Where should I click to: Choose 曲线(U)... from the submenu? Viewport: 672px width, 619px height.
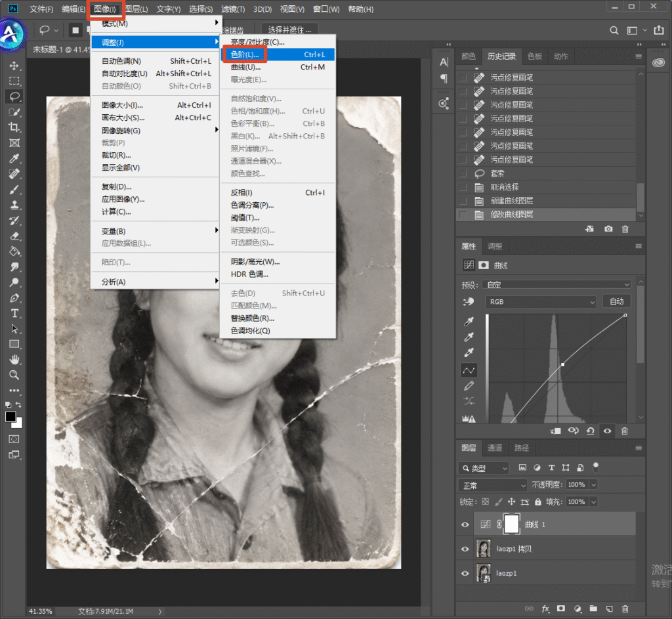[x=278, y=67]
